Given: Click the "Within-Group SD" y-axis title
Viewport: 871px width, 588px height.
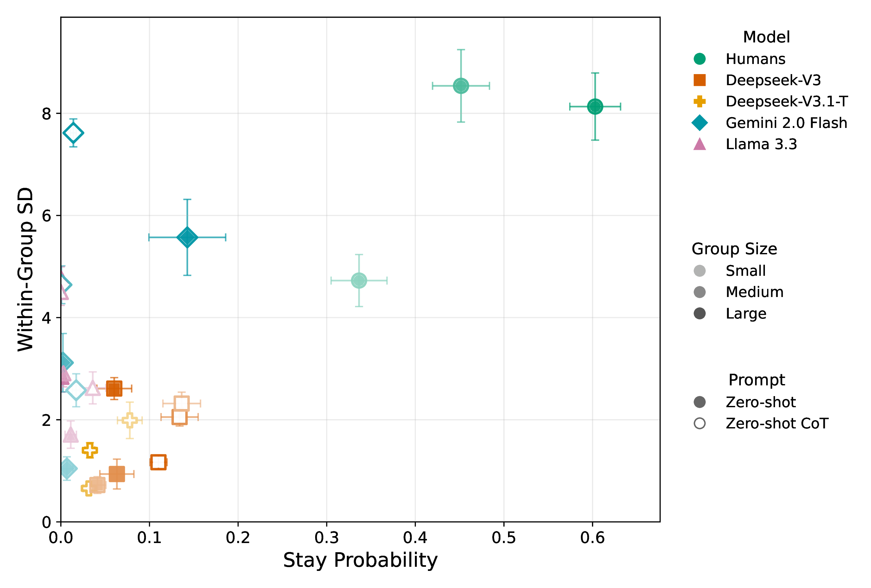Looking at the screenshot, I should pyautogui.click(x=25, y=269).
